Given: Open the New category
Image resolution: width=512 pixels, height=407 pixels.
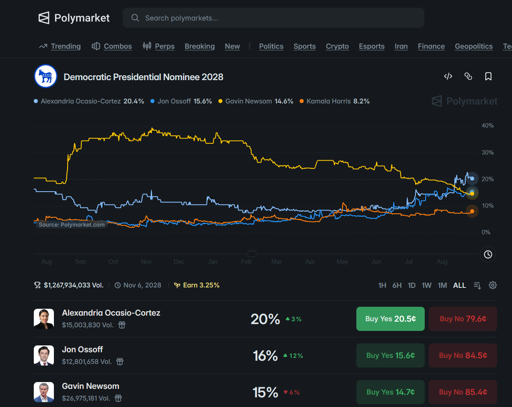Looking at the screenshot, I should pos(232,47).
